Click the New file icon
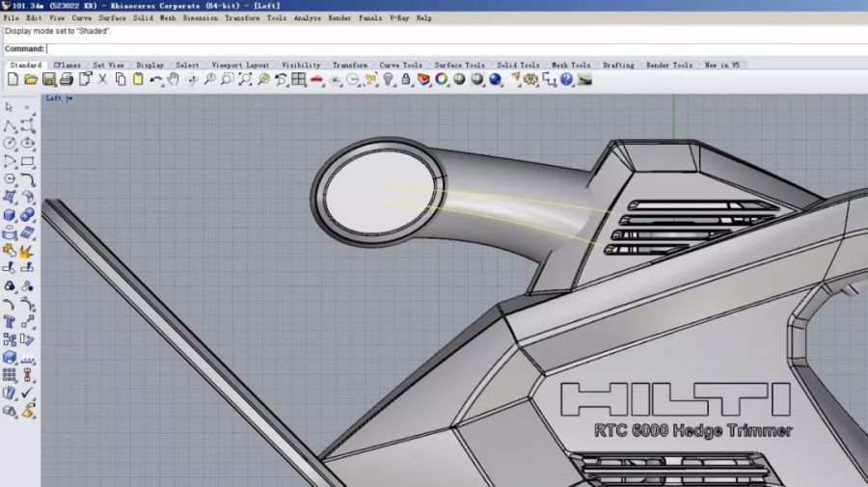 pyautogui.click(x=13, y=80)
